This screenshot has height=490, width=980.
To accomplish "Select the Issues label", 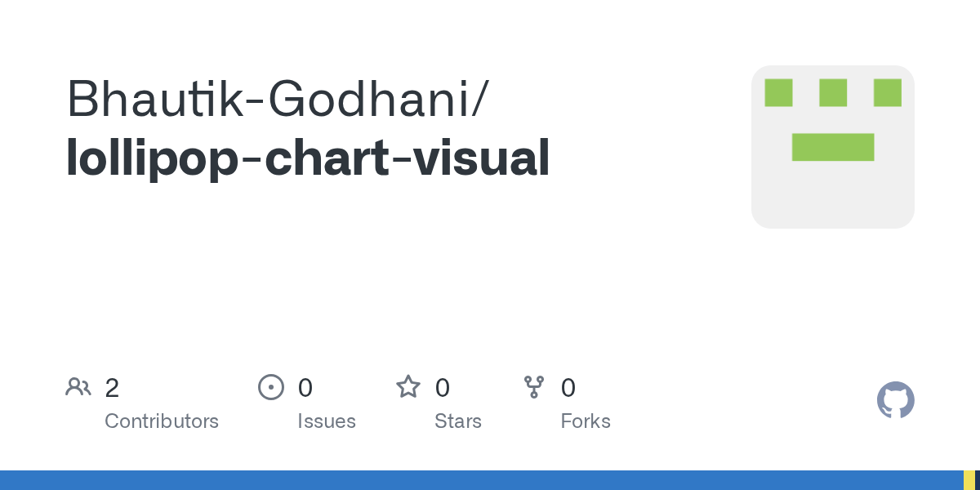I will pyautogui.click(x=327, y=421).
